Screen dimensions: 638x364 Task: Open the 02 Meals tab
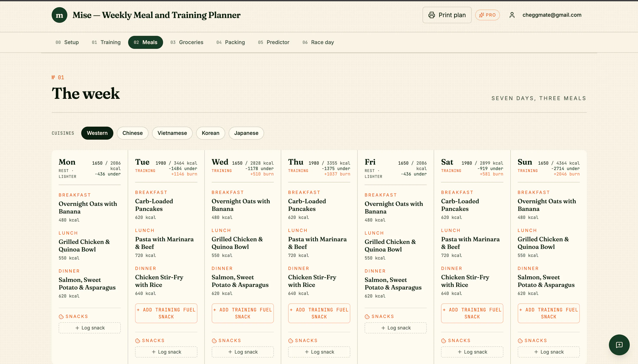145,42
